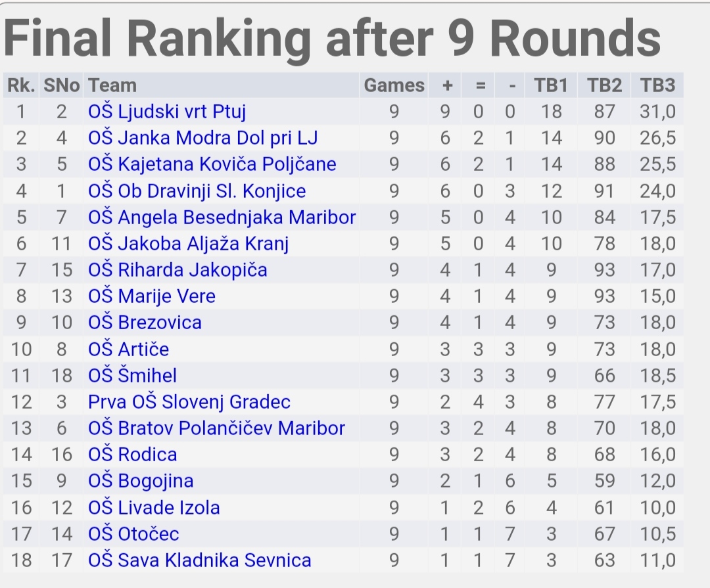Image resolution: width=710 pixels, height=588 pixels.
Task: Open team OŠ Ljudski vrt Ptuj
Action: point(166,111)
